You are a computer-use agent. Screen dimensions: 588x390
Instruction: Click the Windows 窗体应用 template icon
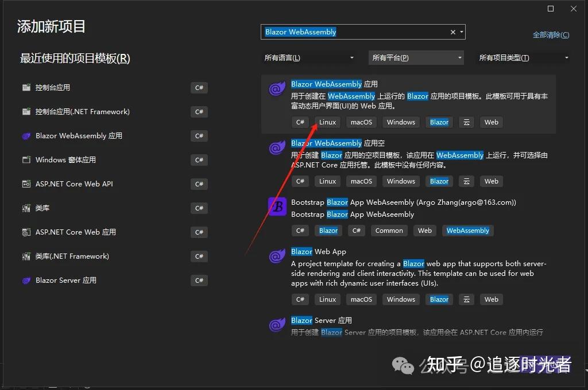(26, 160)
